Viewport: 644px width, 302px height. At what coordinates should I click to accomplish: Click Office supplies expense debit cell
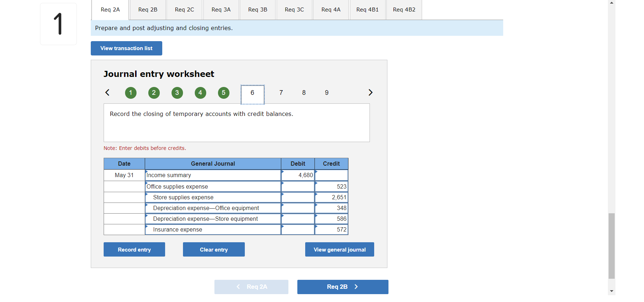(298, 186)
